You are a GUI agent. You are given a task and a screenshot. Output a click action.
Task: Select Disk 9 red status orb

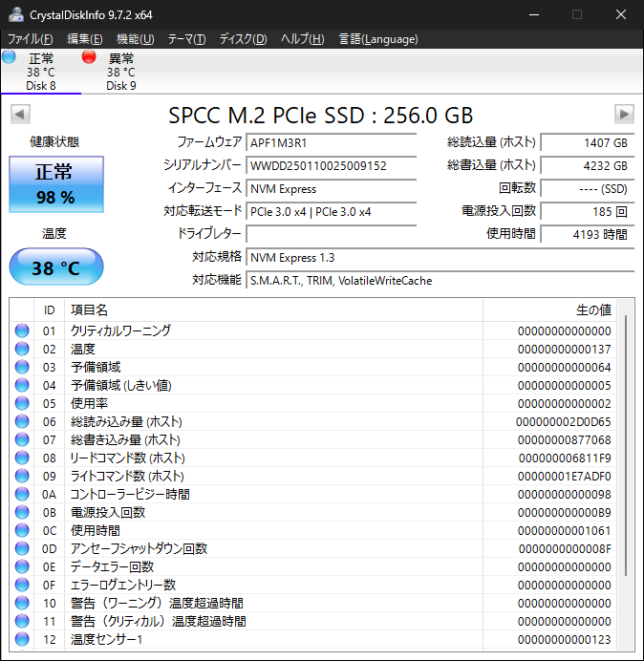pyautogui.click(x=90, y=57)
